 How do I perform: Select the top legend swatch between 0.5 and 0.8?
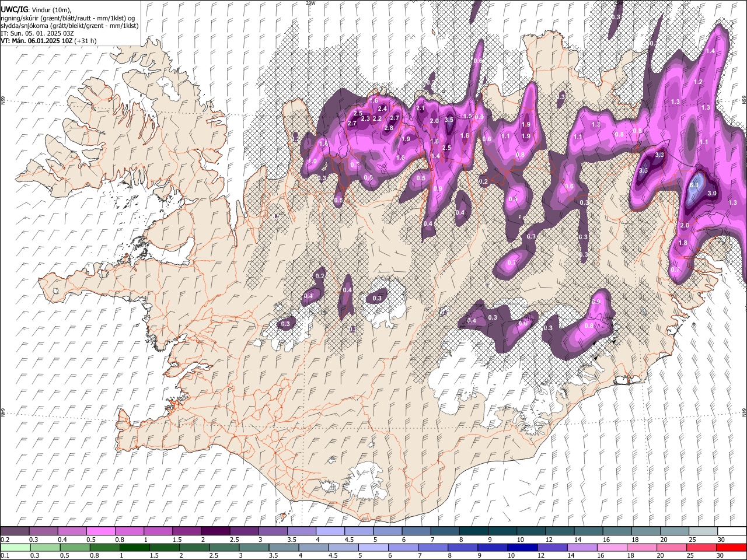point(101,531)
